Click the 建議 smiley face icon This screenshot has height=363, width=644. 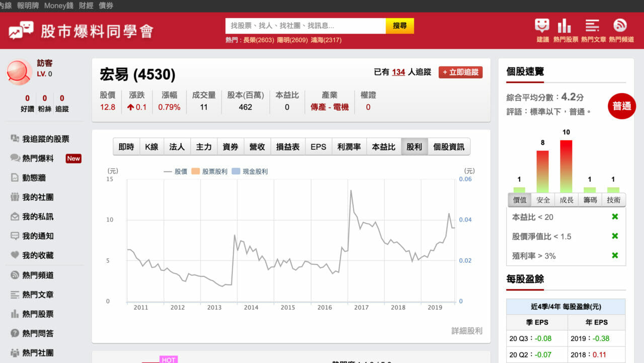coord(542,26)
